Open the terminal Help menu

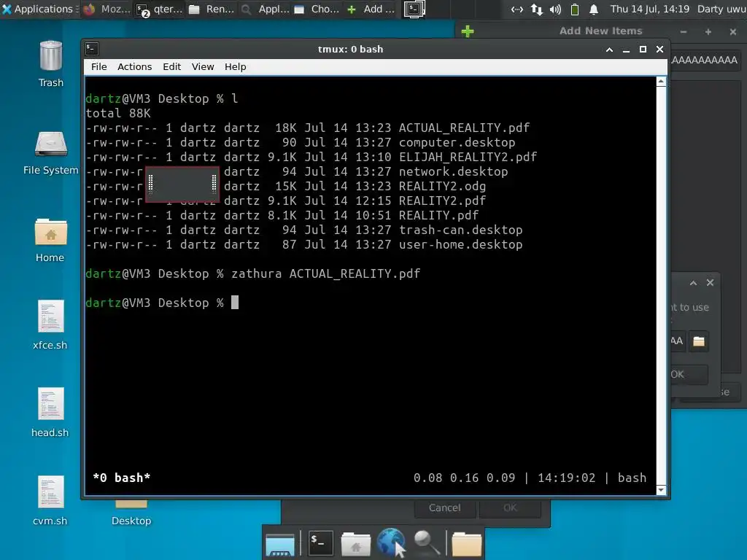coord(236,66)
